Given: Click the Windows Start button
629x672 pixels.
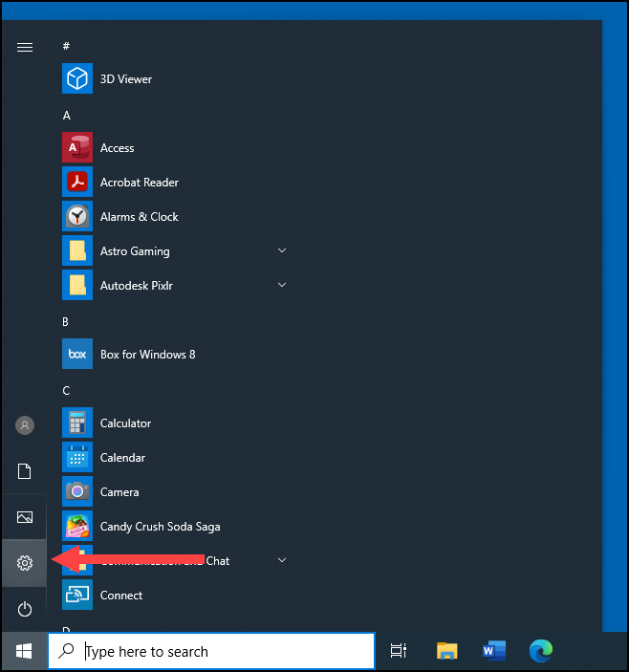Looking at the screenshot, I should [x=24, y=651].
